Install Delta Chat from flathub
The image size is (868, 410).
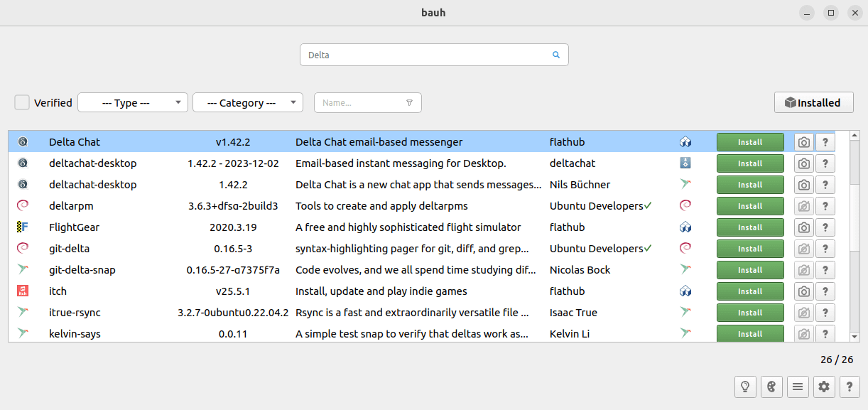[x=750, y=142]
